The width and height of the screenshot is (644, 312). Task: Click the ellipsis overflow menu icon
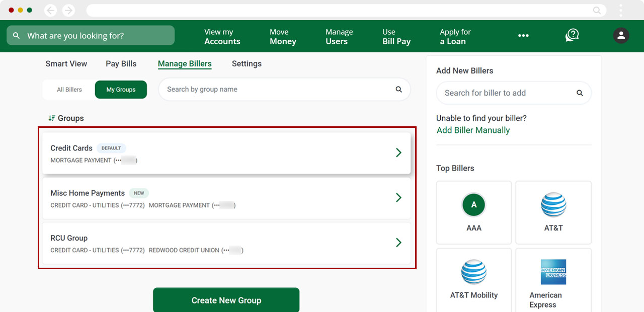point(523,36)
